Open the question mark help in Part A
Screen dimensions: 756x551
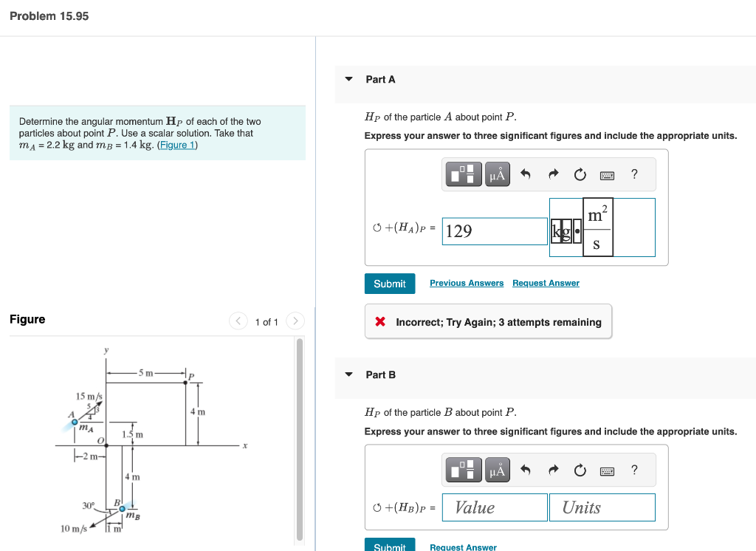point(633,174)
